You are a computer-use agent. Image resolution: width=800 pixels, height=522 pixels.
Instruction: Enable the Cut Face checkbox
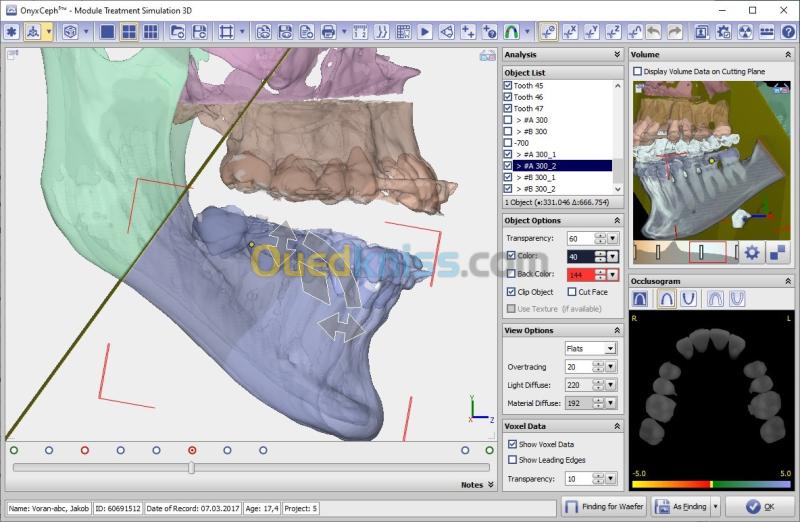(x=572, y=292)
